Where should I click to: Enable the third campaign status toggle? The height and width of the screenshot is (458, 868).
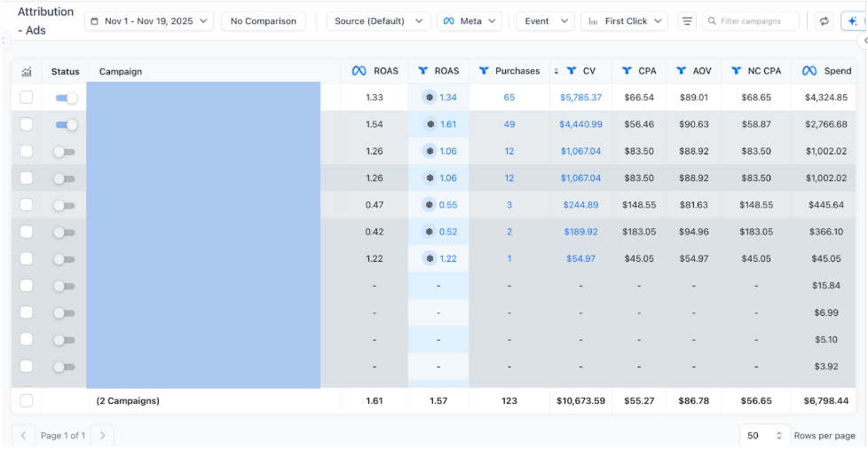[x=64, y=152]
